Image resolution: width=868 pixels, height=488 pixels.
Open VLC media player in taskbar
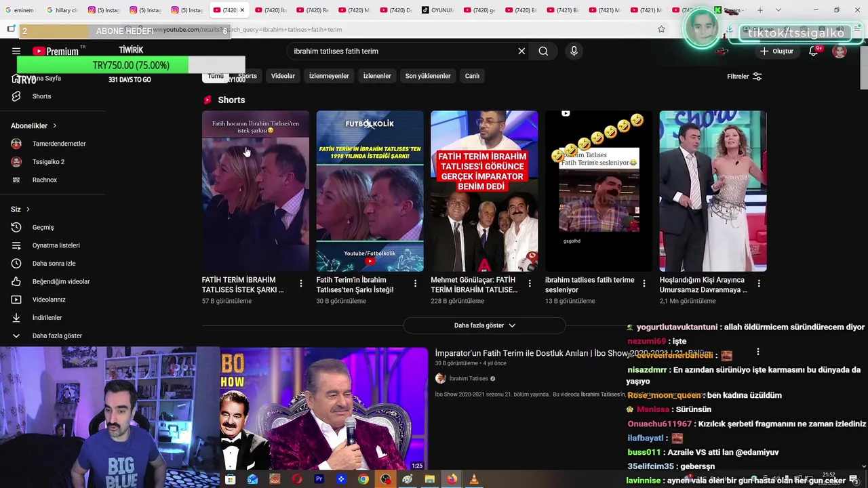click(474, 479)
